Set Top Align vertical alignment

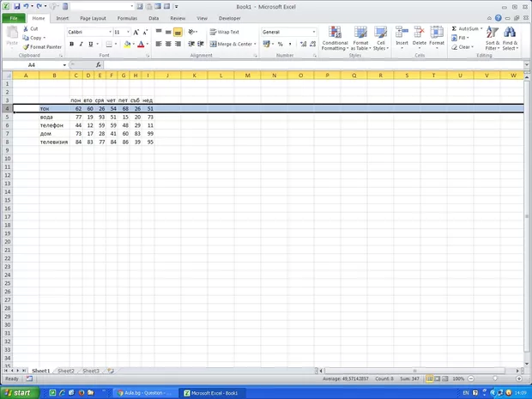[159, 32]
